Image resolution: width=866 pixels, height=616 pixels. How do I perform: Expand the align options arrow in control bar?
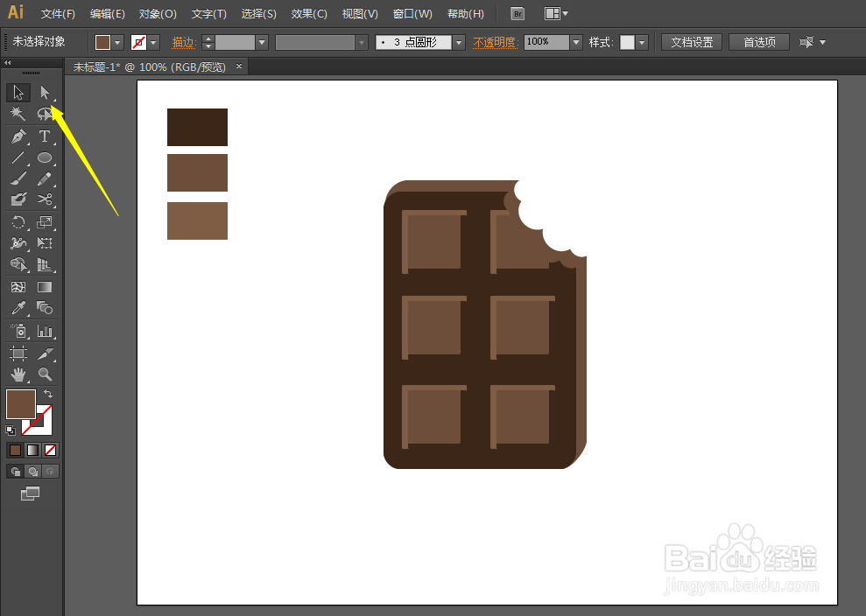pyautogui.click(x=823, y=43)
